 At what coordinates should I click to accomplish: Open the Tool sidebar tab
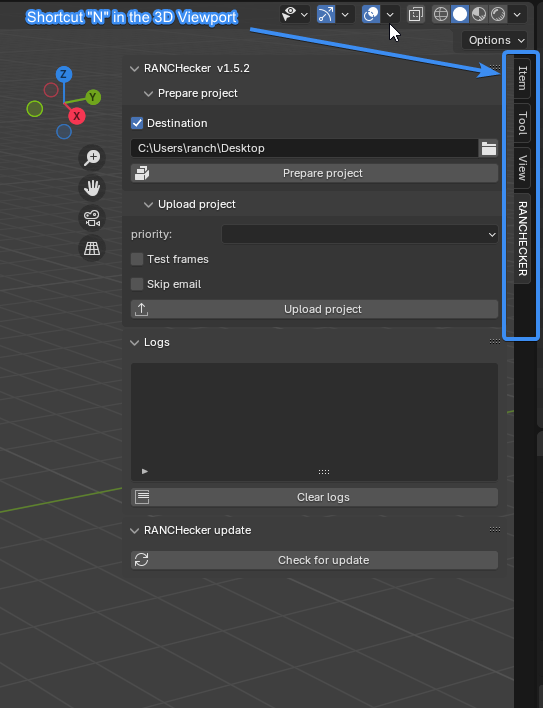pos(522,123)
